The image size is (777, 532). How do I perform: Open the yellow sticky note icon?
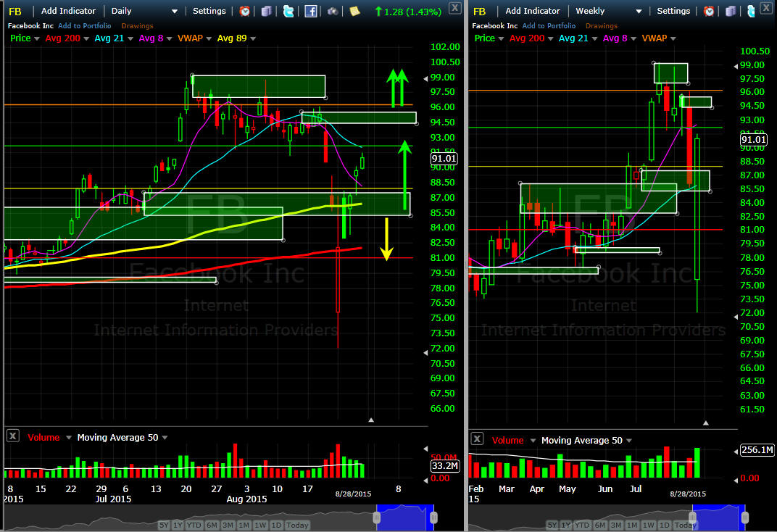(x=354, y=11)
